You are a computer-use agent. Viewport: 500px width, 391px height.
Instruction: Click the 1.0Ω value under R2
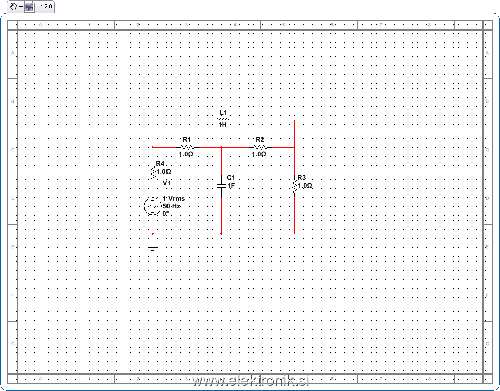pos(259,154)
